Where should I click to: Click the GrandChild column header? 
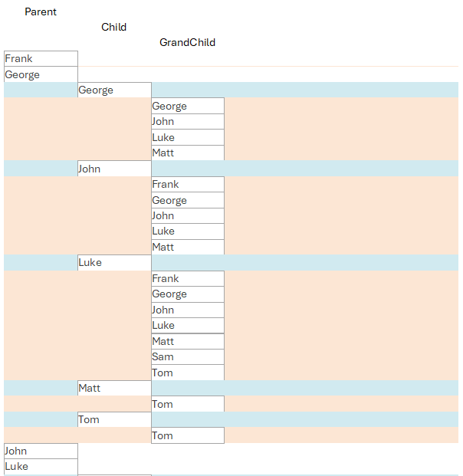187,43
